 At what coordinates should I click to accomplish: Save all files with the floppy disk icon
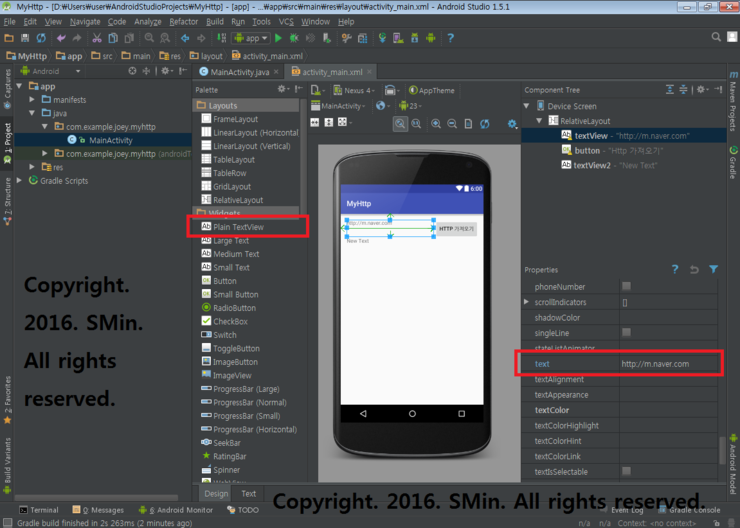25,38
